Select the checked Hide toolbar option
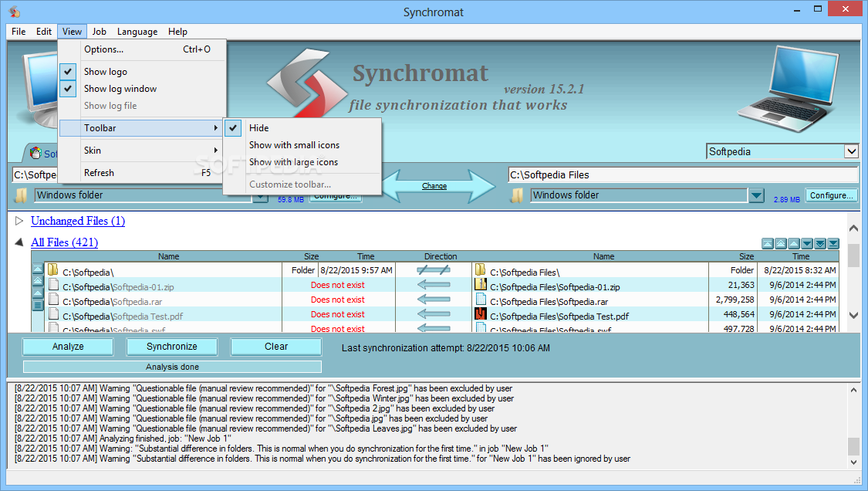 coord(302,128)
